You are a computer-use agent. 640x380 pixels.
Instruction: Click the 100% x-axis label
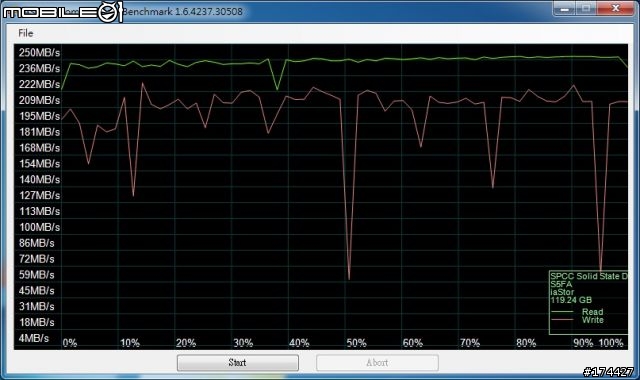[611, 343]
